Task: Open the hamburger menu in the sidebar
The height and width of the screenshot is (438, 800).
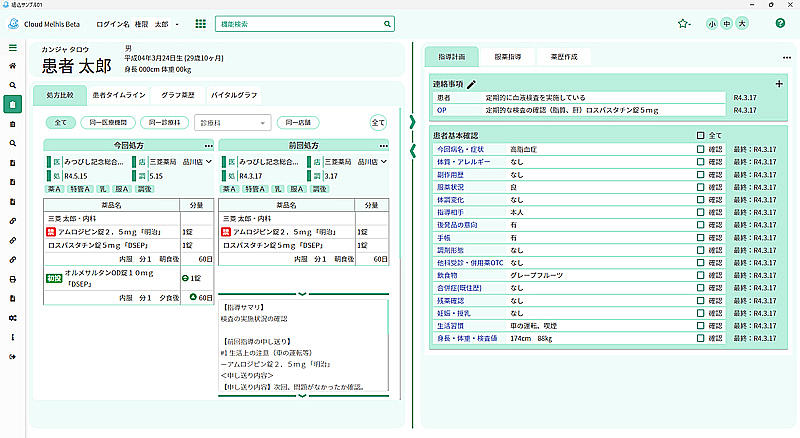Action: pos(12,47)
